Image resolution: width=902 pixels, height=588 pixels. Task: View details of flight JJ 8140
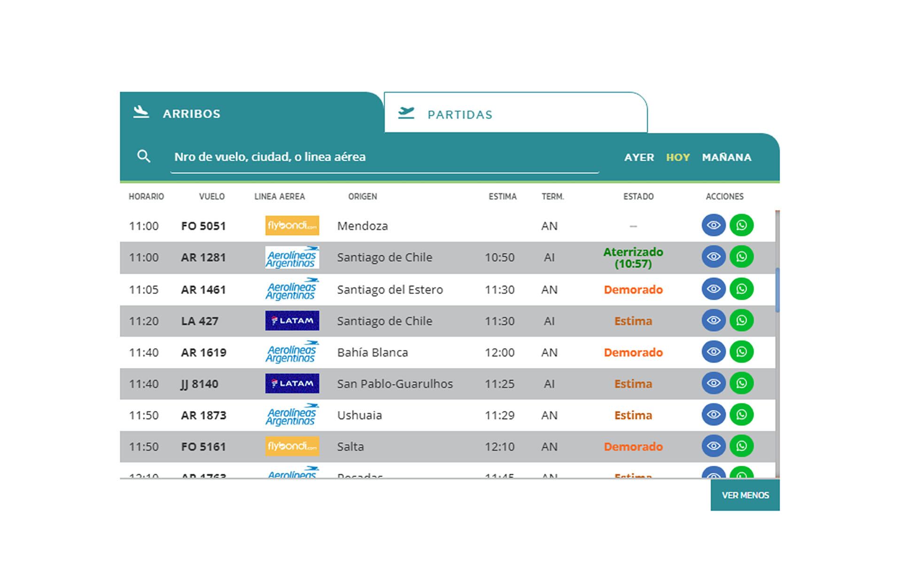(x=714, y=383)
